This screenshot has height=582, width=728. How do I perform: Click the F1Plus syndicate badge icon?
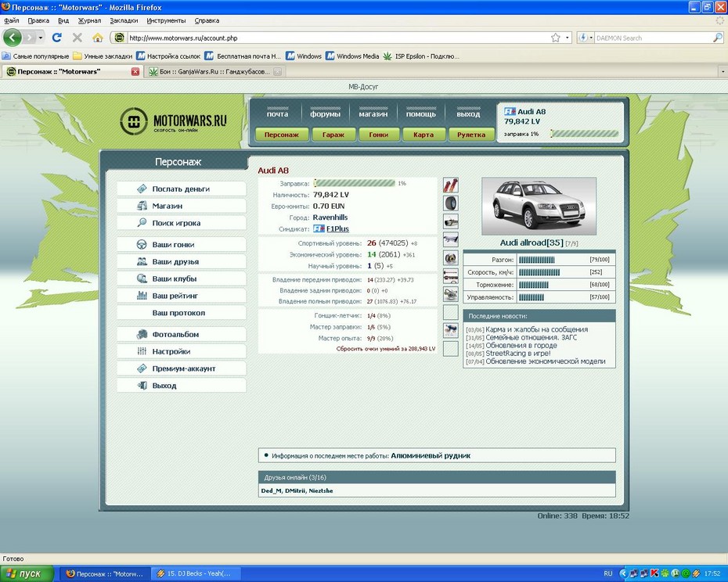[x=319, y=228]
